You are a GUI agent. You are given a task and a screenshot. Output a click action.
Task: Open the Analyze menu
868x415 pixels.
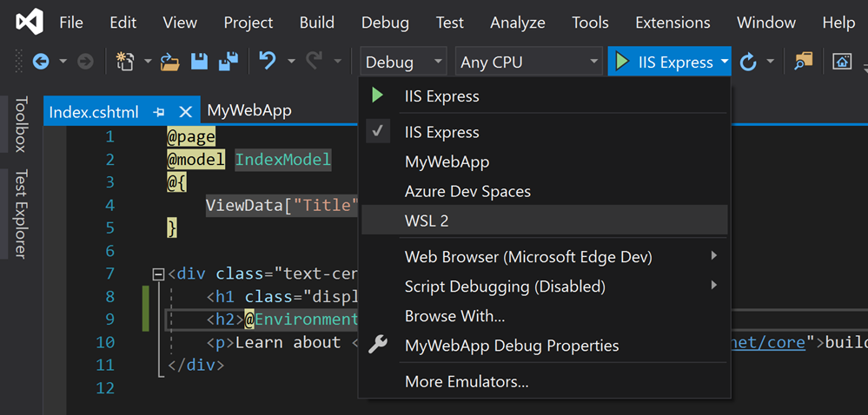tap(518, 23)
